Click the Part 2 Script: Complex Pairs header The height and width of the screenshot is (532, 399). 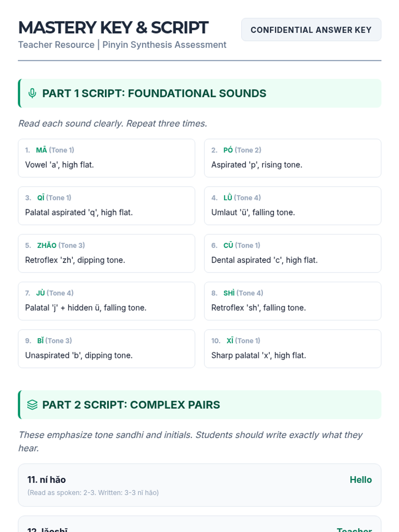point(131,405)
